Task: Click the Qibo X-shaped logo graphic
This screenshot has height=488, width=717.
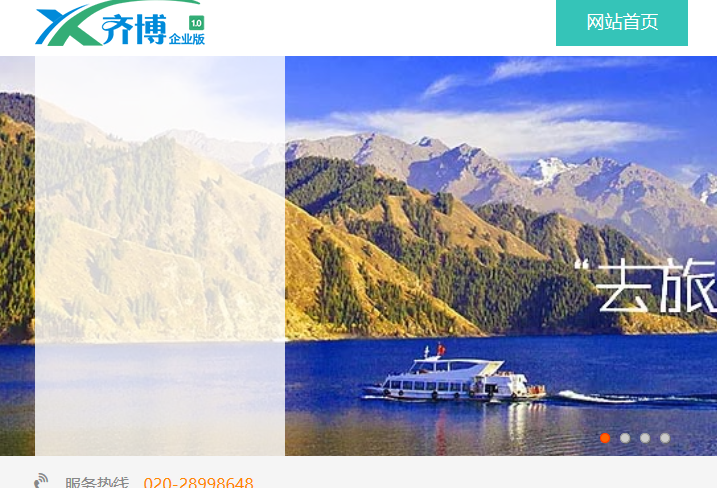Action: pos(69,25)
